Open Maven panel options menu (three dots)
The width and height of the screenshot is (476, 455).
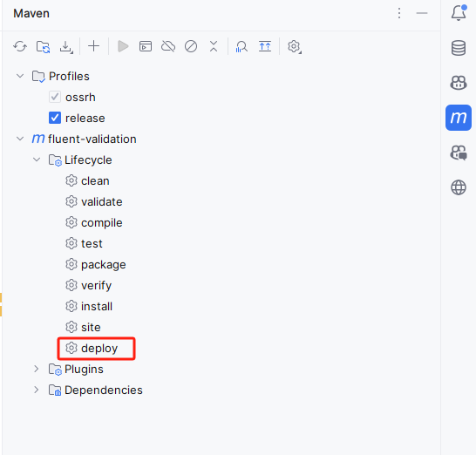pos(399,13)
